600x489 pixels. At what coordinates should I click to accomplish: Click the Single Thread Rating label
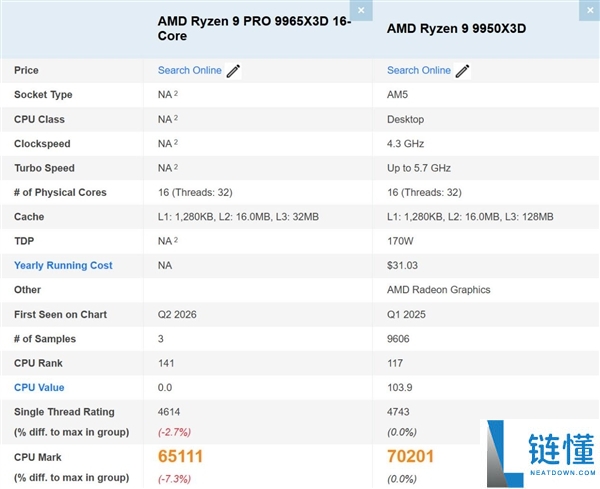point(64,412)
